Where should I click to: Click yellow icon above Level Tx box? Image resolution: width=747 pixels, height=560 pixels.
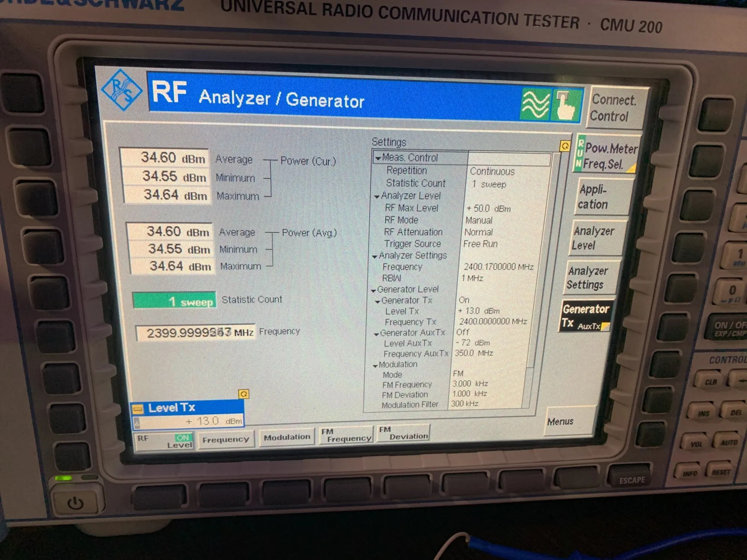[244, 394]
